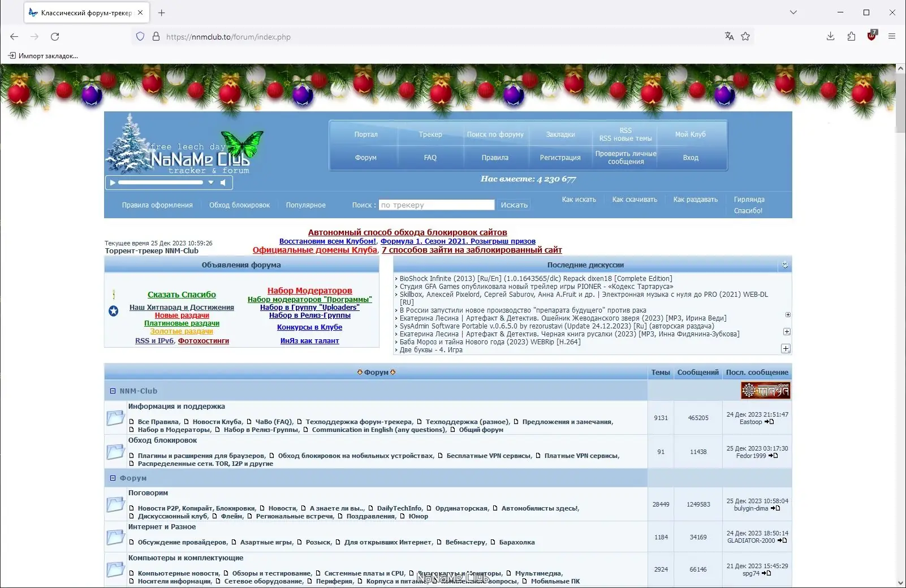Click the shield tracking-protection icon near the URL
906x588 pixels.
pos(140,36)
